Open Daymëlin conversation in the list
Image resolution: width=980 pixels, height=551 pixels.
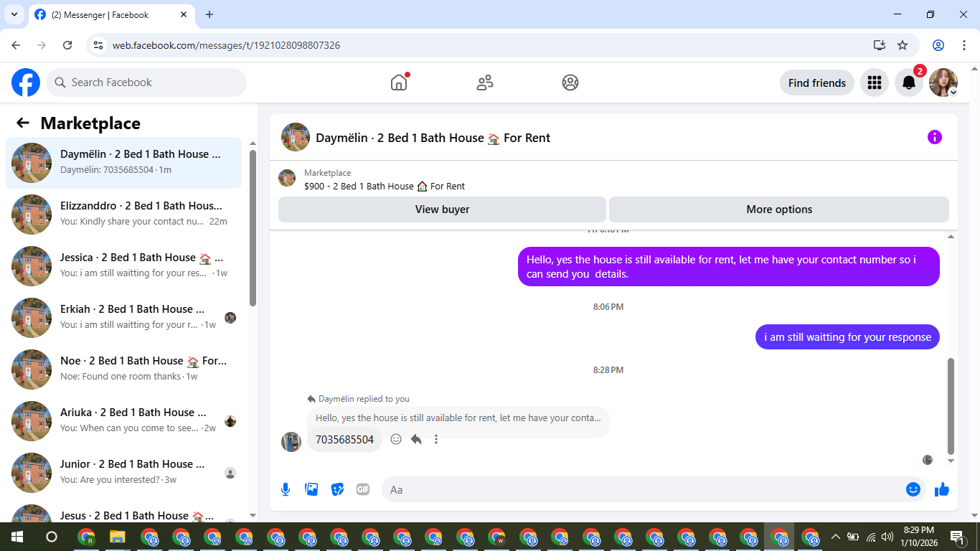123,163
